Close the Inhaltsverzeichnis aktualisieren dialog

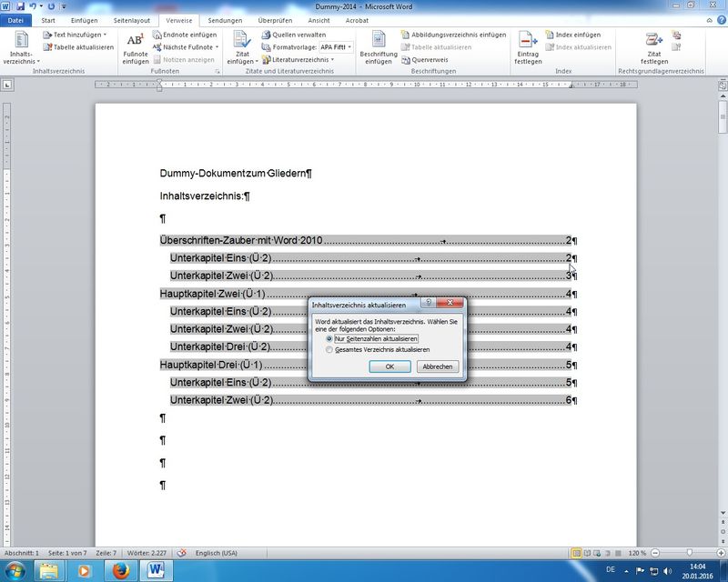point(450,303)
